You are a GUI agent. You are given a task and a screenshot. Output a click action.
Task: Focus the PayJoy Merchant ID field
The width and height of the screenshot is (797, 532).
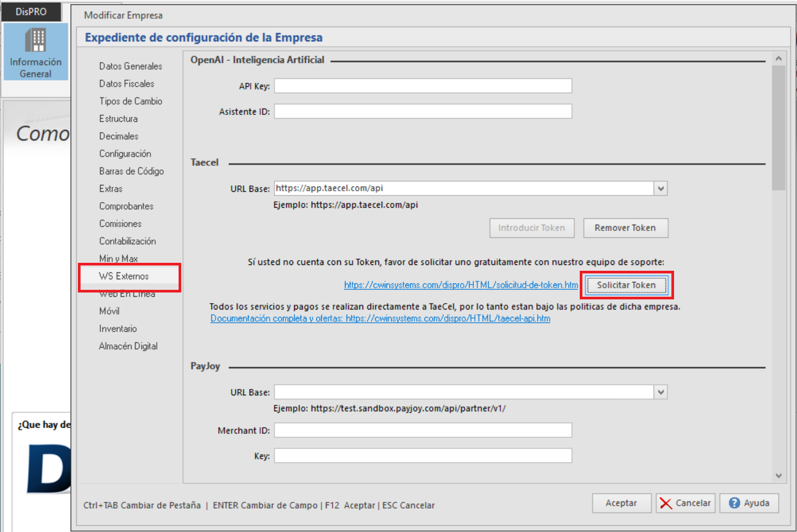(422, 430)
